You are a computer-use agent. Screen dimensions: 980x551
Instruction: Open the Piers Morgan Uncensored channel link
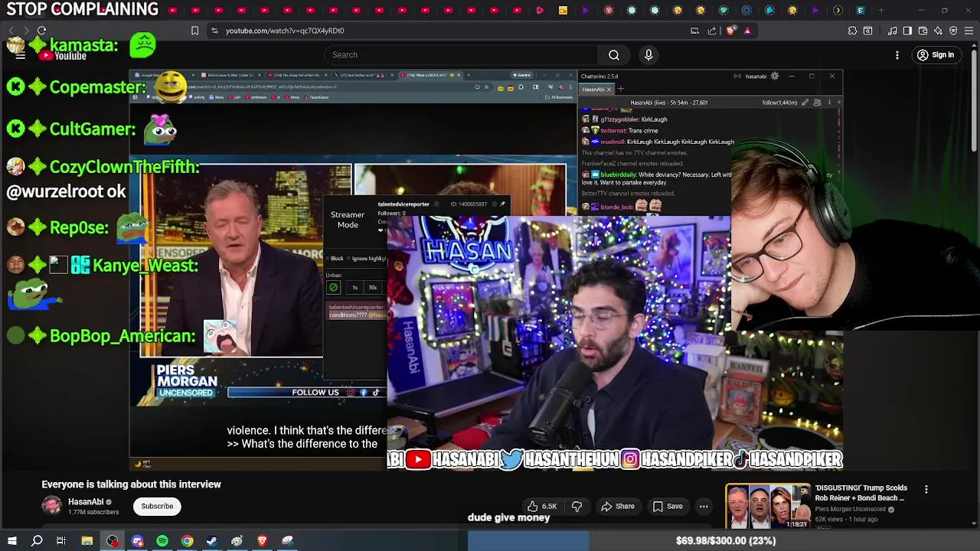tap(851, 509)
